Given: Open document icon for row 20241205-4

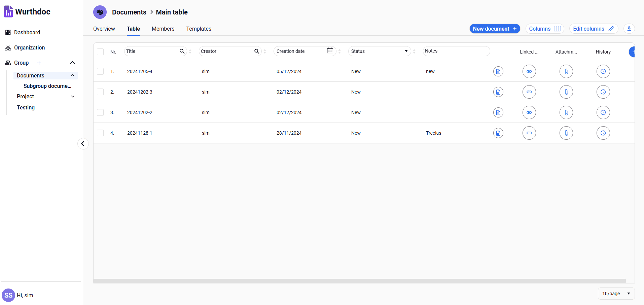Looking at the screenshot, I should (x=498, y=71).
